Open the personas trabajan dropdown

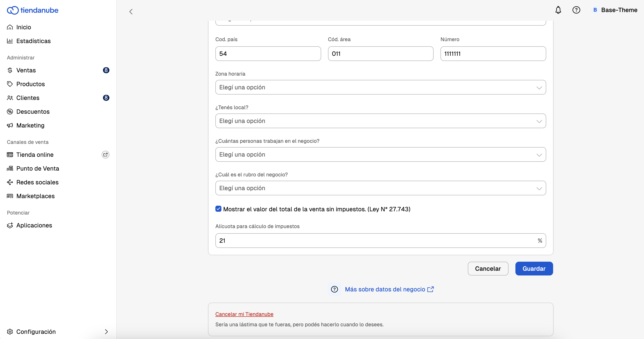point(380,154)
